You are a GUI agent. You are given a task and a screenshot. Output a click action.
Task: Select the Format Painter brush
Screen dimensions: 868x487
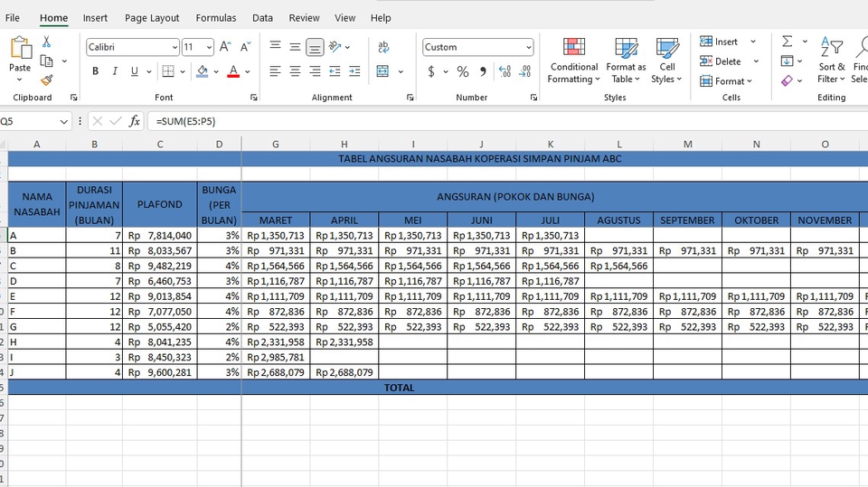47,80
